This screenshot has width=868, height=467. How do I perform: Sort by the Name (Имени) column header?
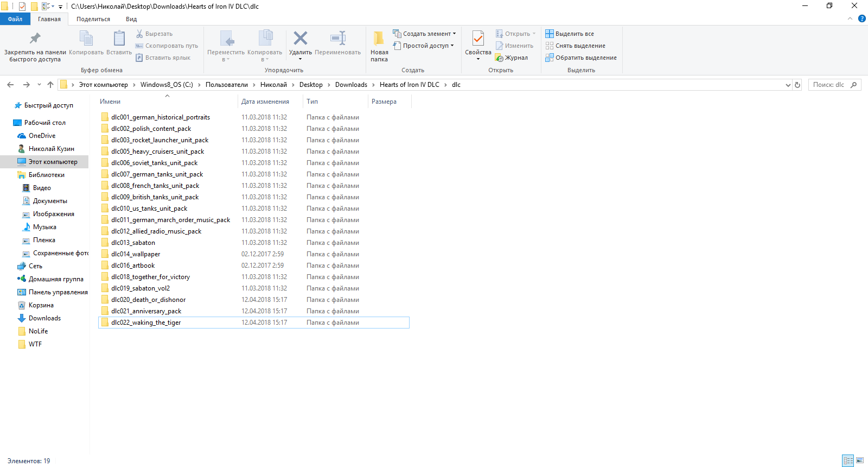[x=167, y=102]
